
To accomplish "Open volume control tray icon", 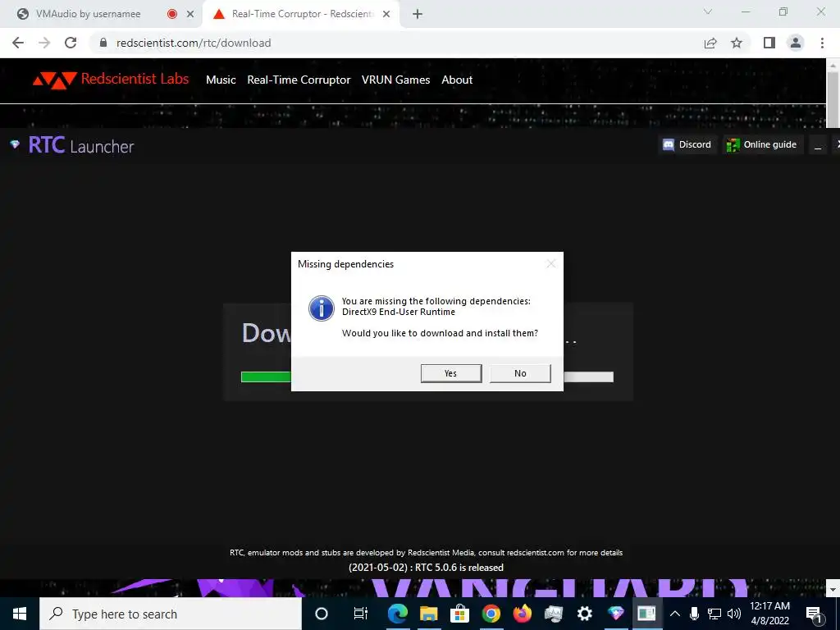I will [734, 614].
